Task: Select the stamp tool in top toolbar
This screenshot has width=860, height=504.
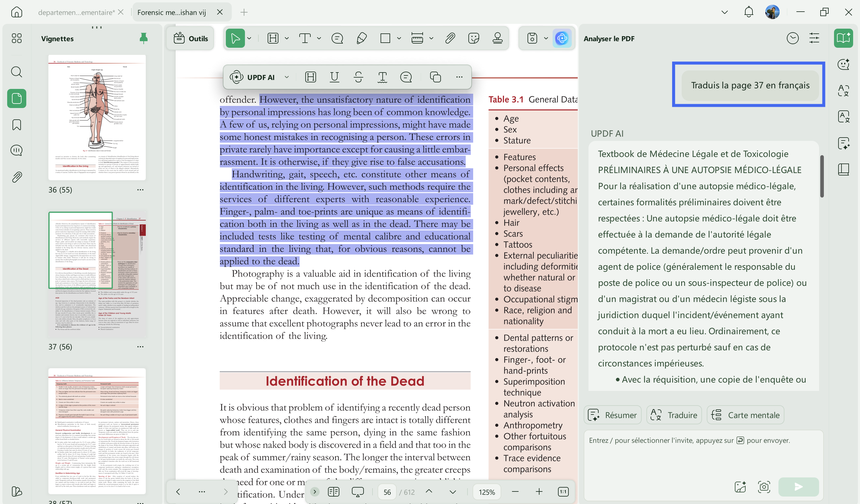Action: [498, 38]
